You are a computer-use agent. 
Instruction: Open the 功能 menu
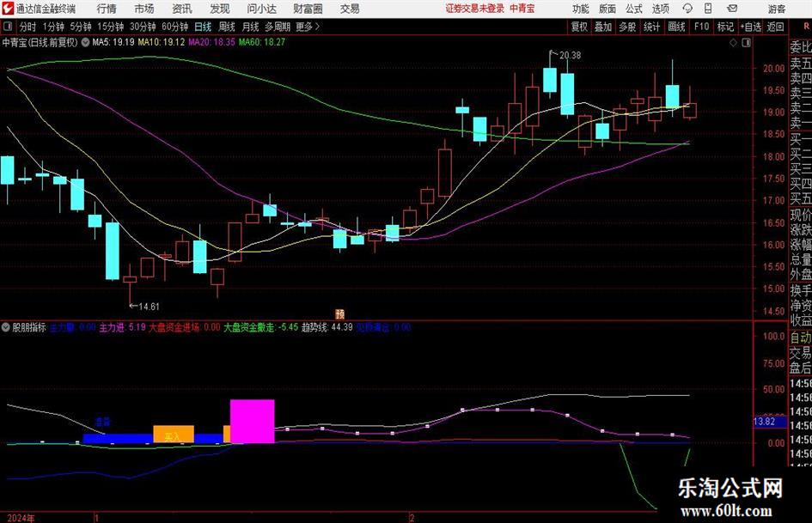[581, 9]
